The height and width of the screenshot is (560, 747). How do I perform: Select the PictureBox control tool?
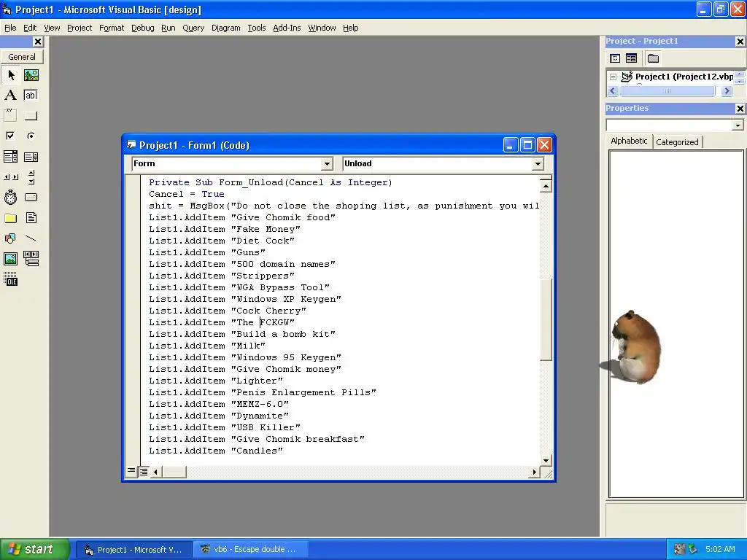(x=31, y=75)
